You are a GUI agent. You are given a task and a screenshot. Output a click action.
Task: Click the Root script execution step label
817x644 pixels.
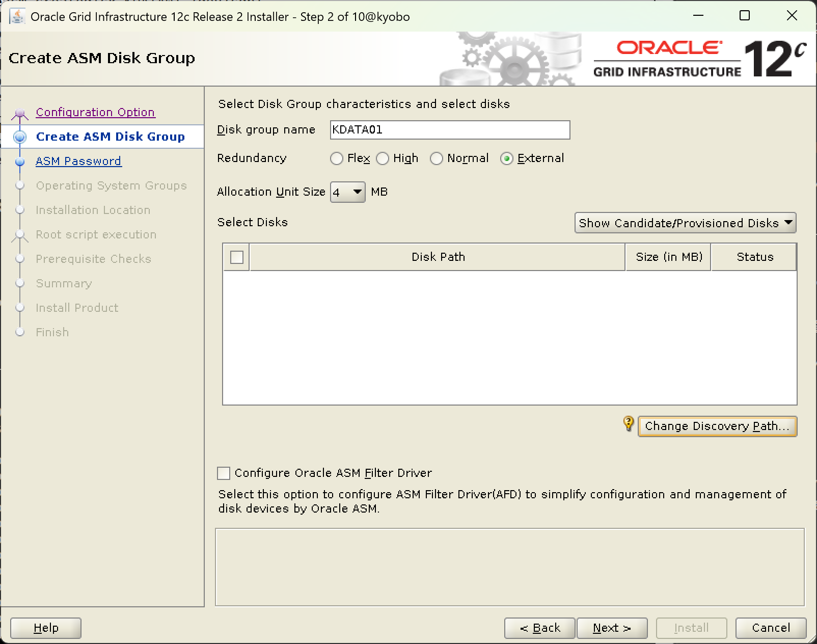96,234
